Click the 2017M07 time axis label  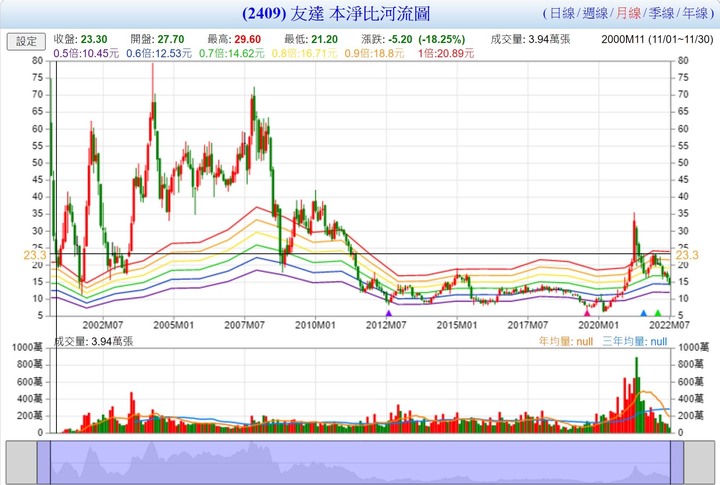(x=528, y=325)
